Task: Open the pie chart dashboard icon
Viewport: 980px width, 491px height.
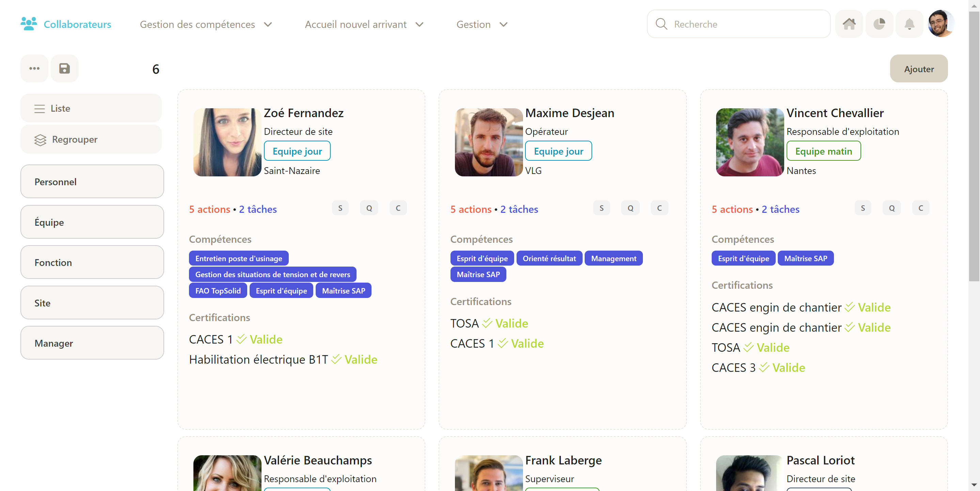Action: [x=879, y=24]
